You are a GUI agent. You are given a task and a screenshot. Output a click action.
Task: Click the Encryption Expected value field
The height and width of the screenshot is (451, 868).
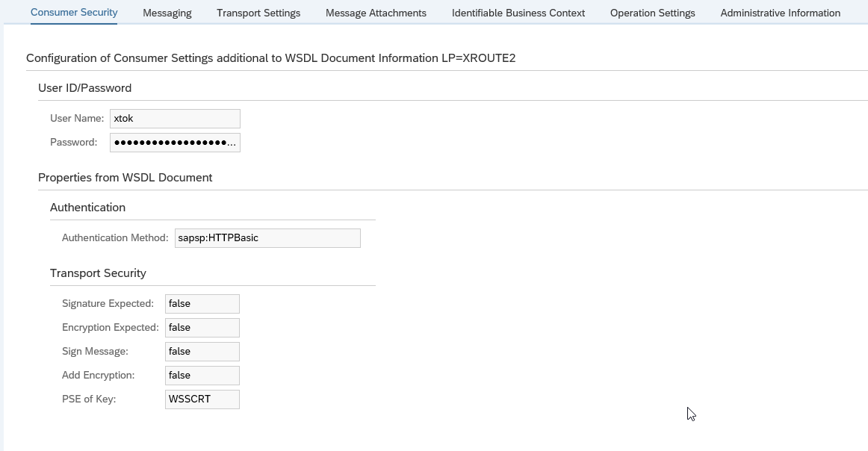(x=202, y=328)
